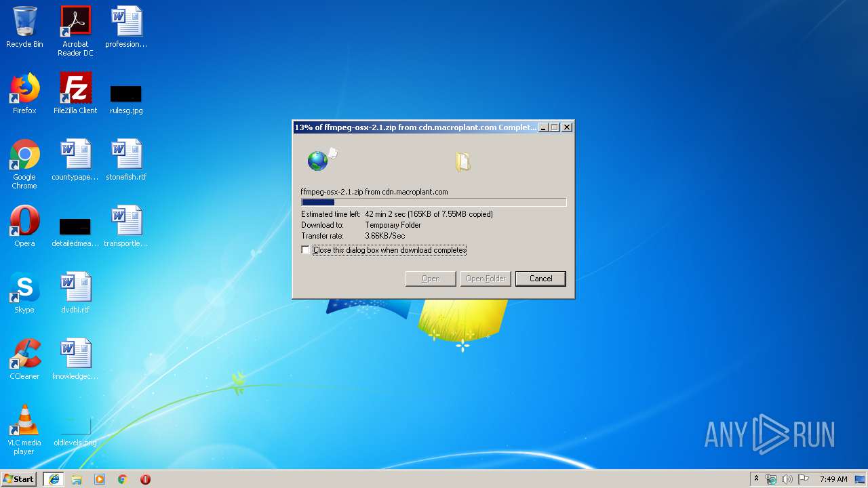Click 'ffmpeg-osx-2.1.zip from cdn.macroplant.com' text

point(374,192)
